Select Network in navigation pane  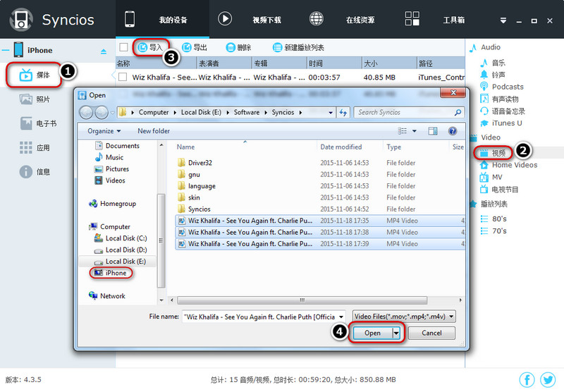(107, 296)
